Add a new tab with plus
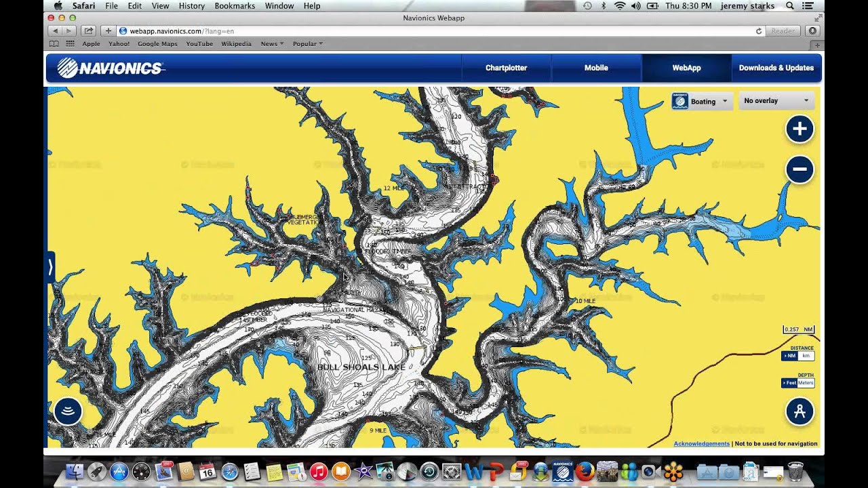The height and width of the screenshot is (488, 868). [x=817, y=44]
